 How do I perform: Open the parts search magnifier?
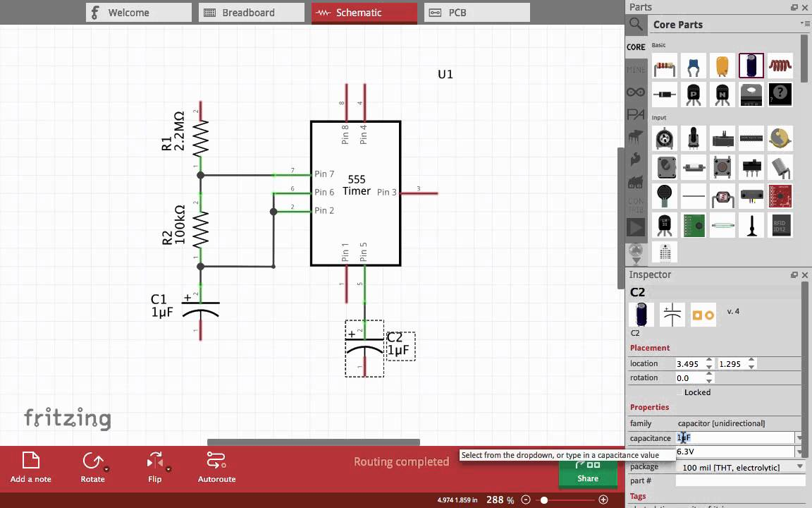pyautogui.click(x=636, y=24)
